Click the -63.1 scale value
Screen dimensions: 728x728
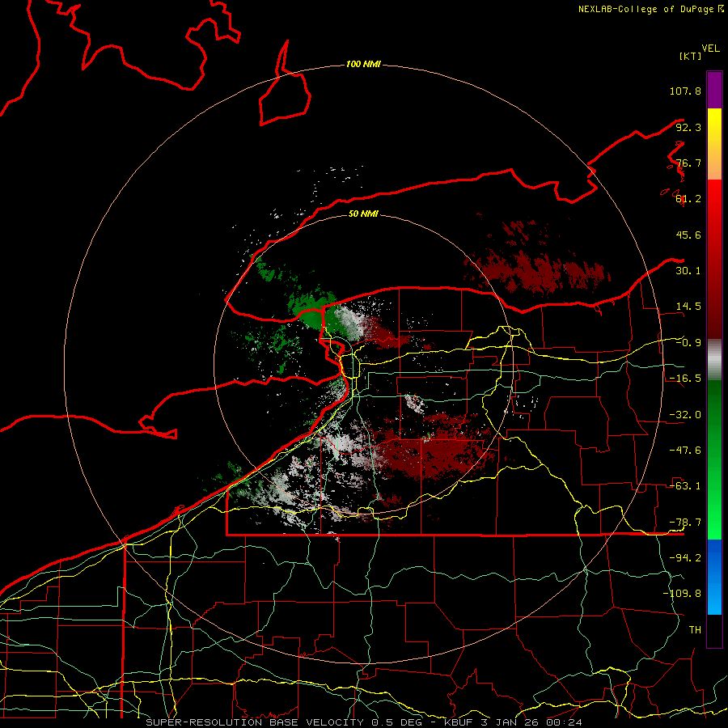tap(685, 486)
